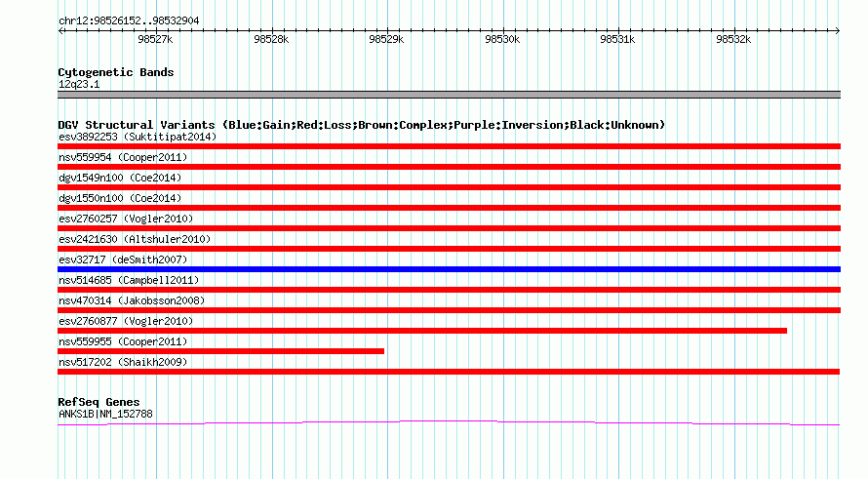Open dgv1549n100 (Coe2014) label
Viewport: 868px width, 479px height.
[120, 178]
